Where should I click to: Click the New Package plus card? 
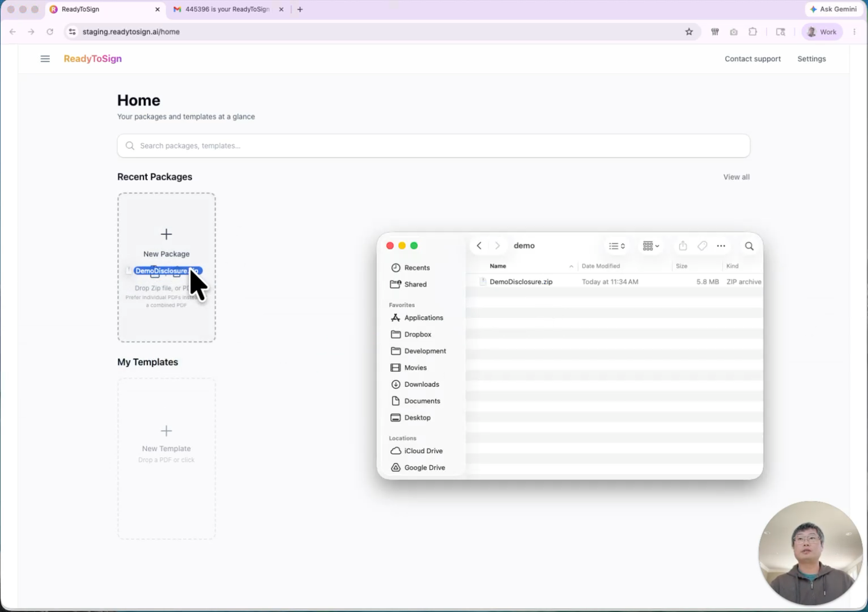click(167, 267)
